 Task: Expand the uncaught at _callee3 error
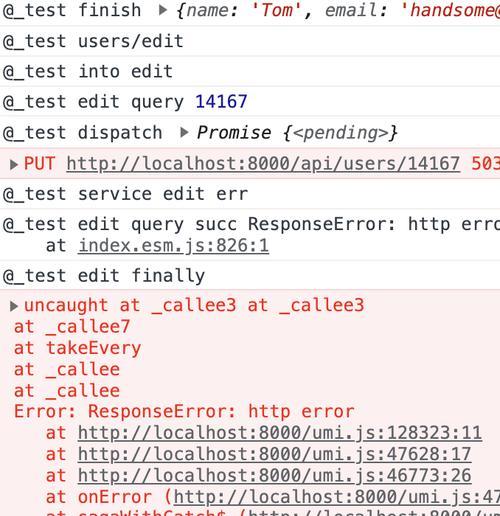pos(14,306)
